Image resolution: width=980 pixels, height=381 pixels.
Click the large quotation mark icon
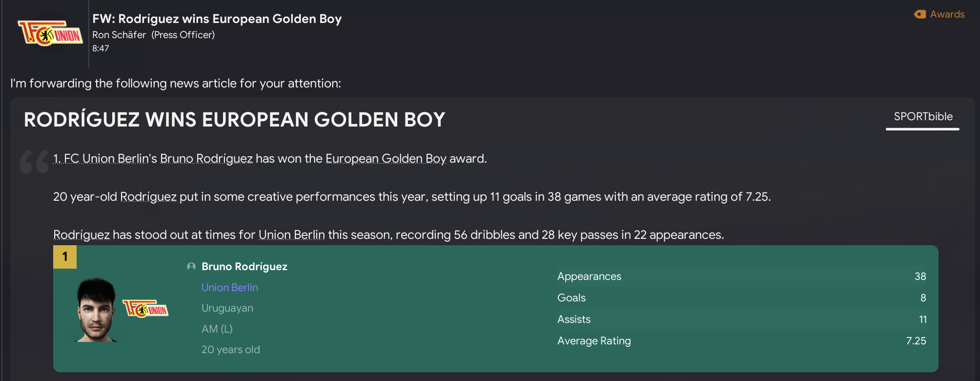(x=34, y=161)
